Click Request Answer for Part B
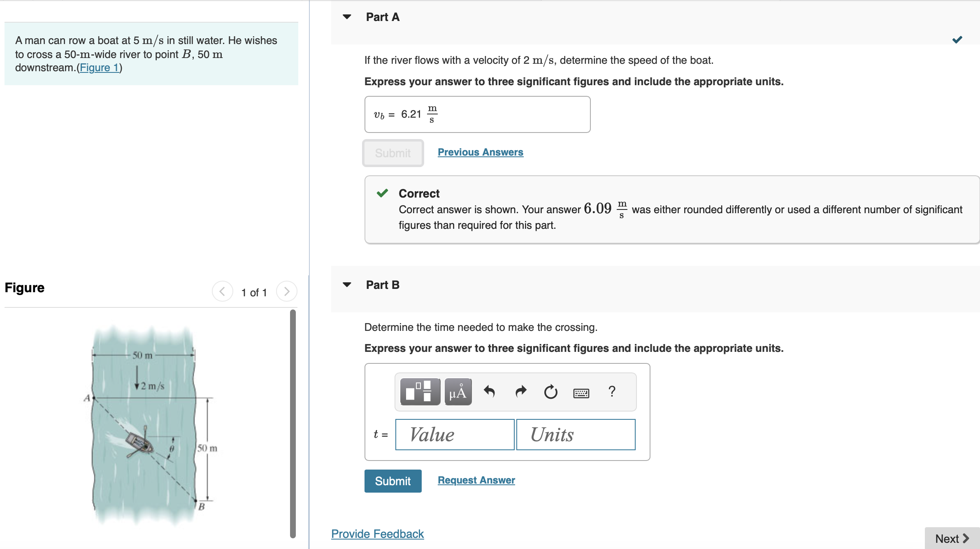Image resolution: width=980 pixels, height=549 pixels. pos(476,480)
